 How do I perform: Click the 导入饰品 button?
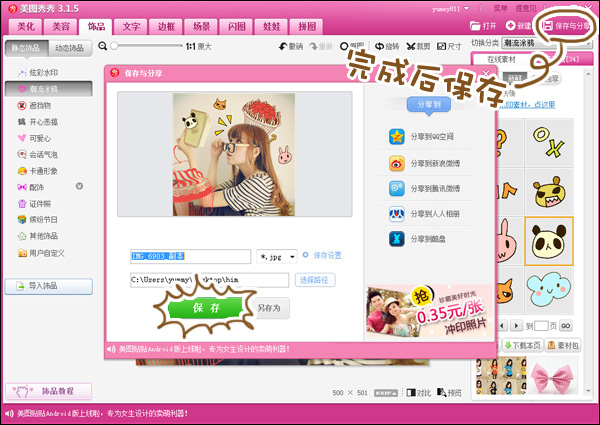tap(49, 286)
